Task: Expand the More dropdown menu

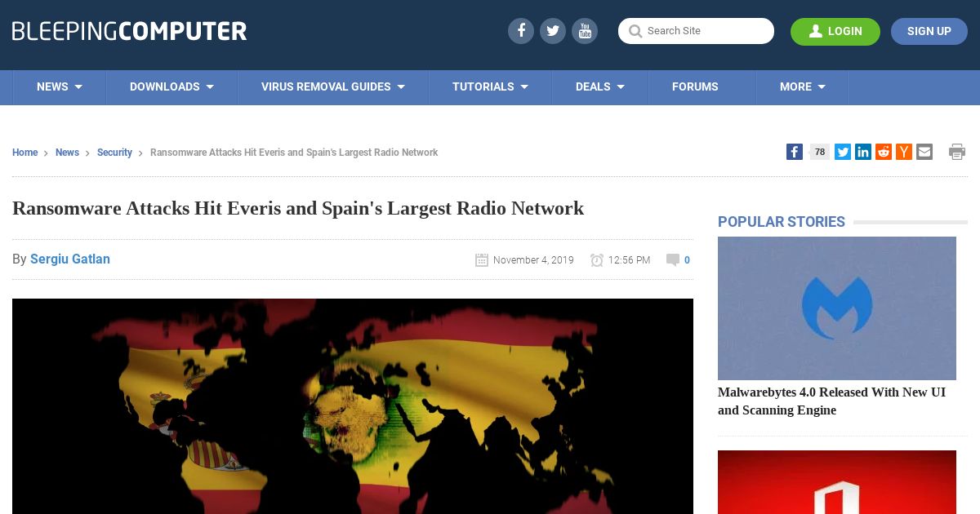Action: point(803,86)
